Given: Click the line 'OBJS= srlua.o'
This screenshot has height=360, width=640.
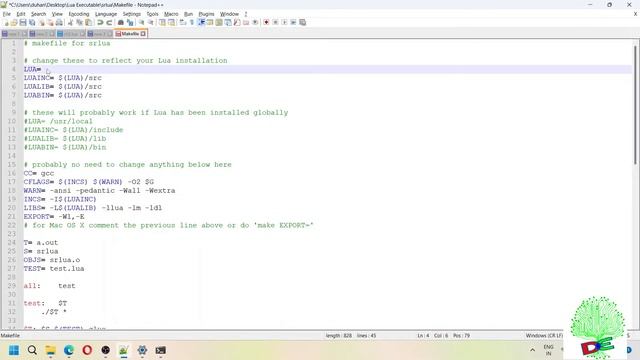Looking at the screenshot, I should 52,260.
